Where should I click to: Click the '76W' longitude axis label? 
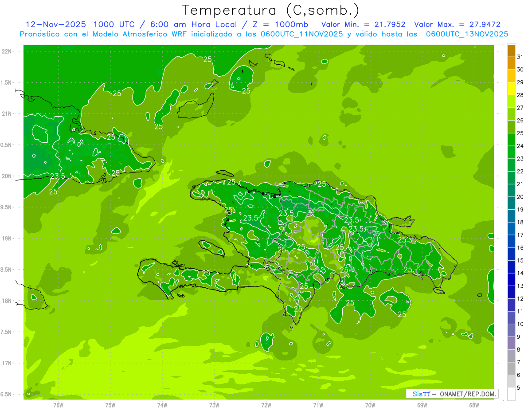coord(58,405)
